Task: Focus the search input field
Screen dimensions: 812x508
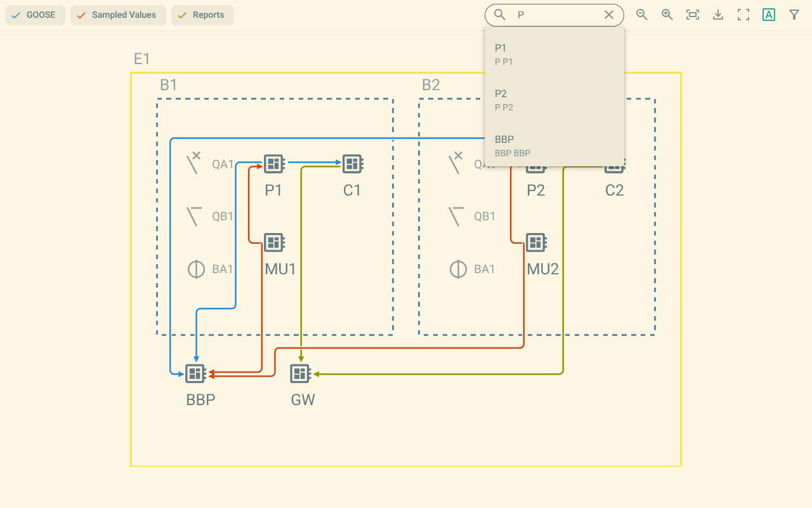Action: pos(554,15)
